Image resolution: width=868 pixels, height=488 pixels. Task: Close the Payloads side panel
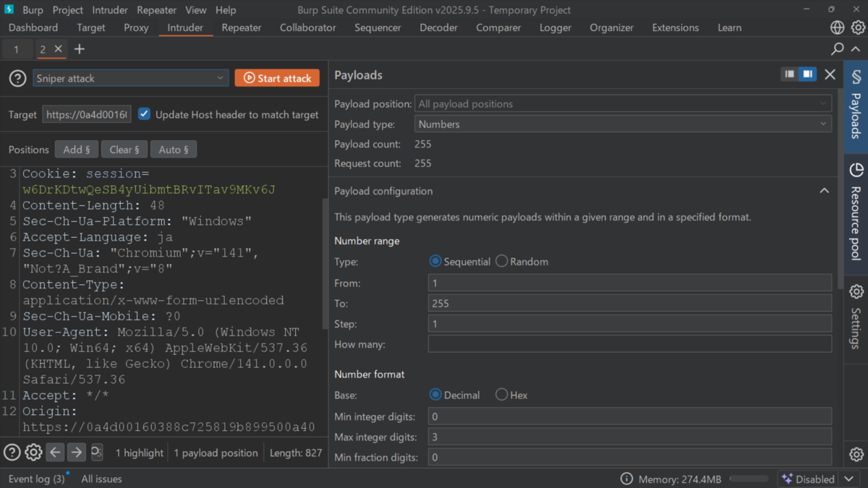tap(830, 74)
